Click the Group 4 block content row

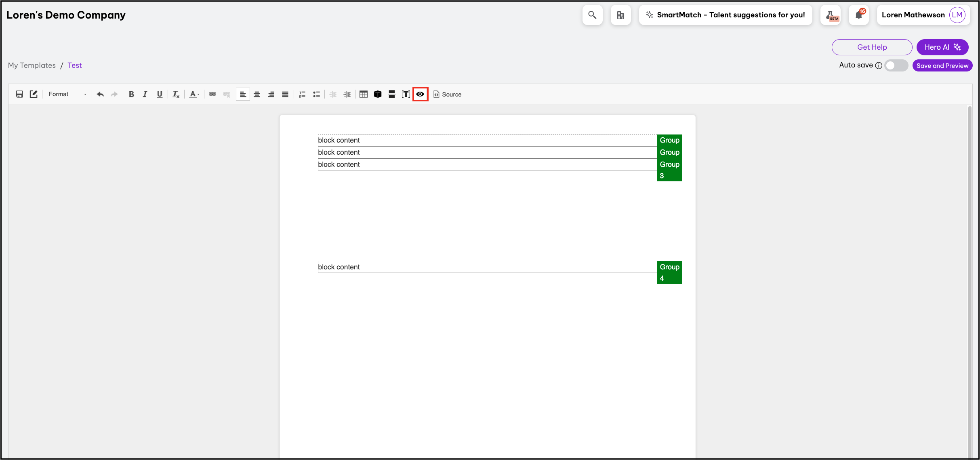coord(487,267)
